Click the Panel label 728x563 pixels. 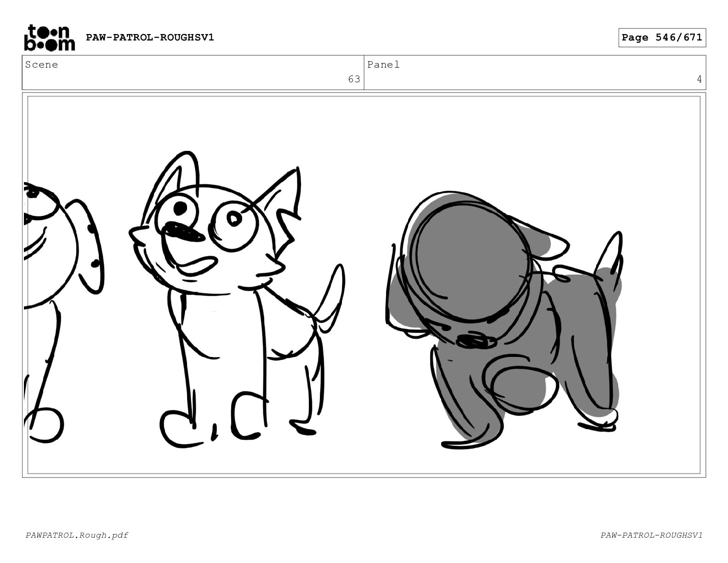tap(383, 65)
